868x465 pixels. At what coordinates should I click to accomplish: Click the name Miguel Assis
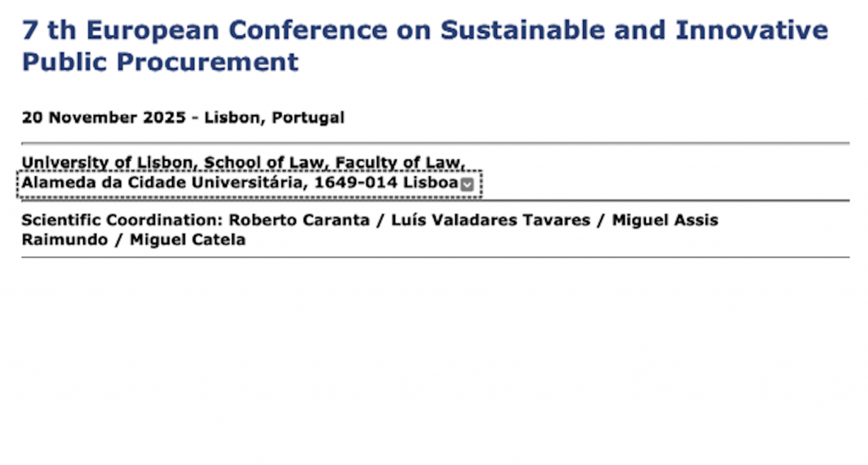[x=665, y=220]
